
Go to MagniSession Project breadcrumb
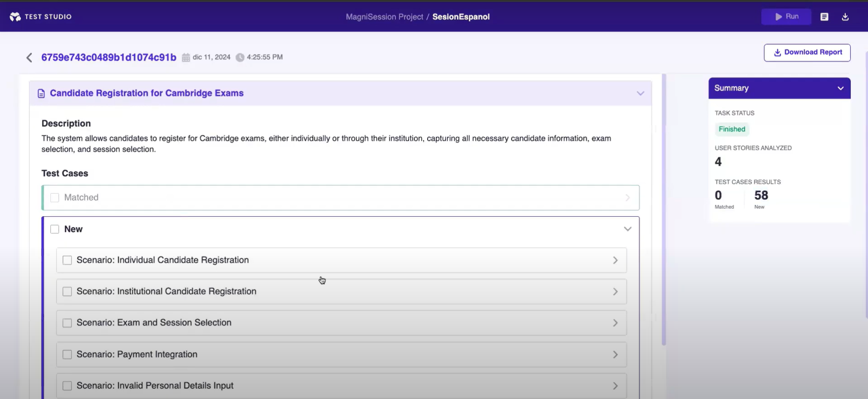tap(384, 17)
